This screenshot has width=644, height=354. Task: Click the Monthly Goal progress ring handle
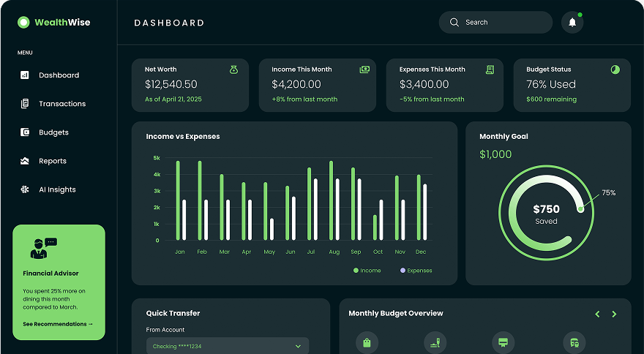click(x=580, y=208)
